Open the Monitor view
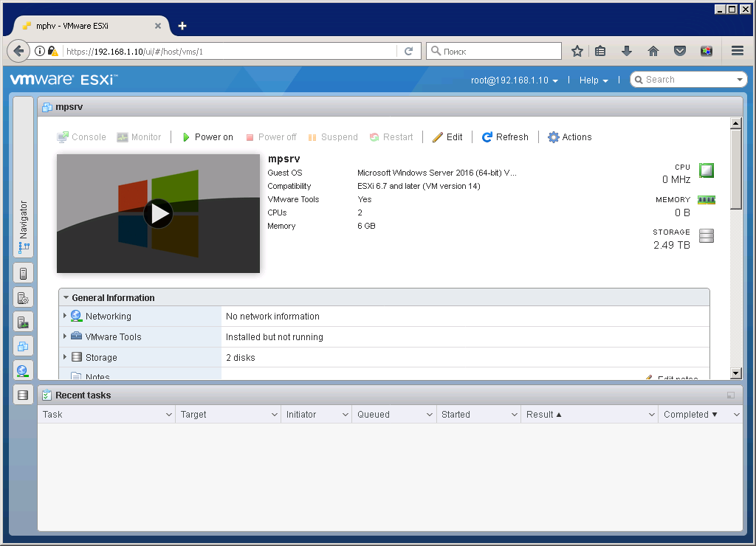 139,137
